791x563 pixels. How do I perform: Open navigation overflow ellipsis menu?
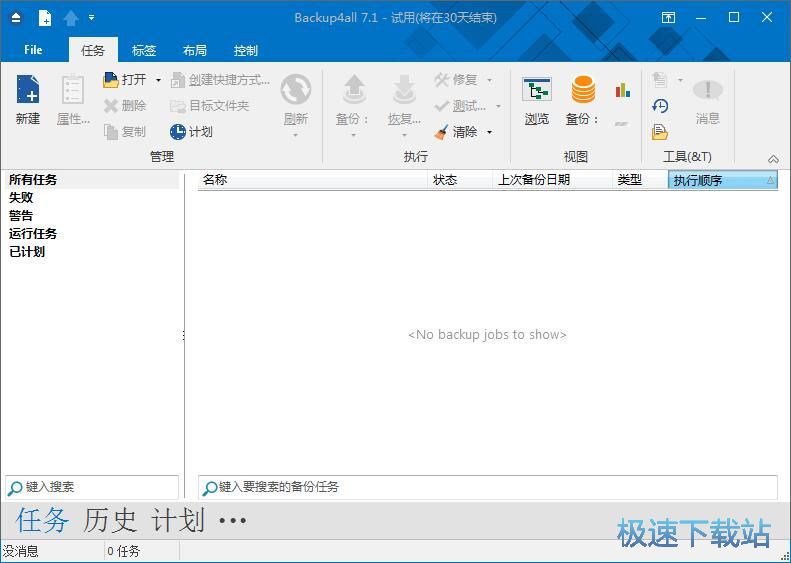[x=233, y=520]
